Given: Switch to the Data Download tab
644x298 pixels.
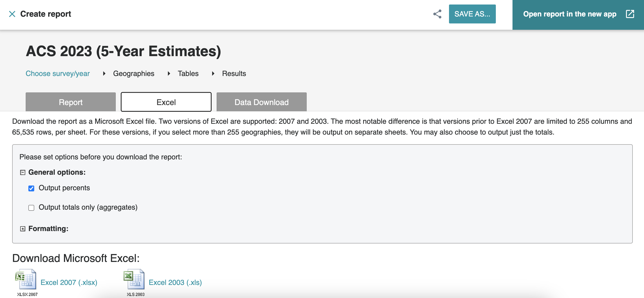Looking at the screenshot, I should point(261,102).
